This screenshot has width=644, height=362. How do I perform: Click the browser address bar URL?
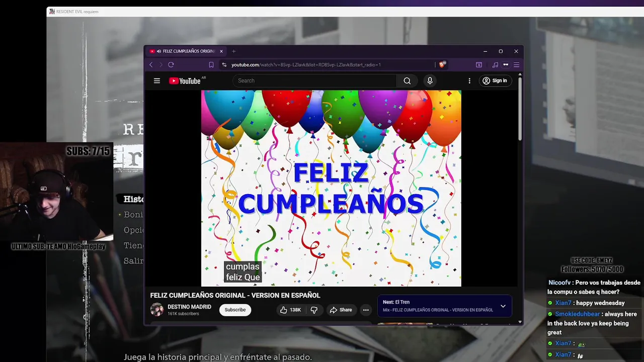pos(306,65)
